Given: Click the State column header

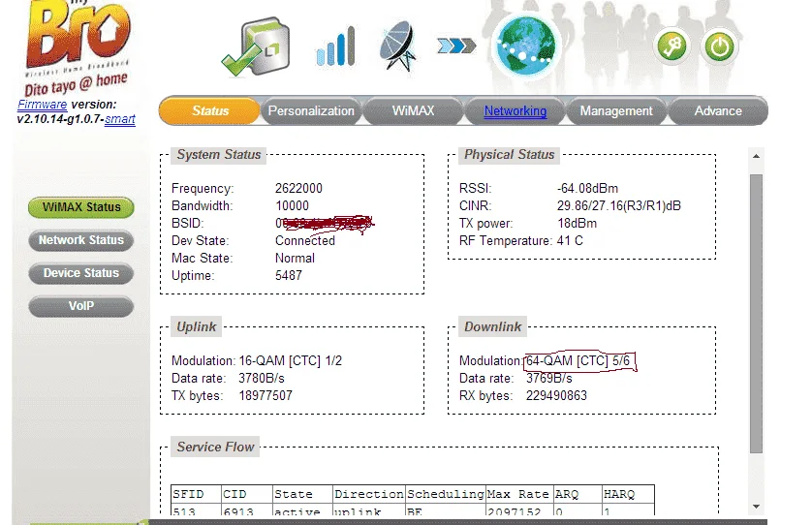Looking at the screenshot, I should [302, 494].
